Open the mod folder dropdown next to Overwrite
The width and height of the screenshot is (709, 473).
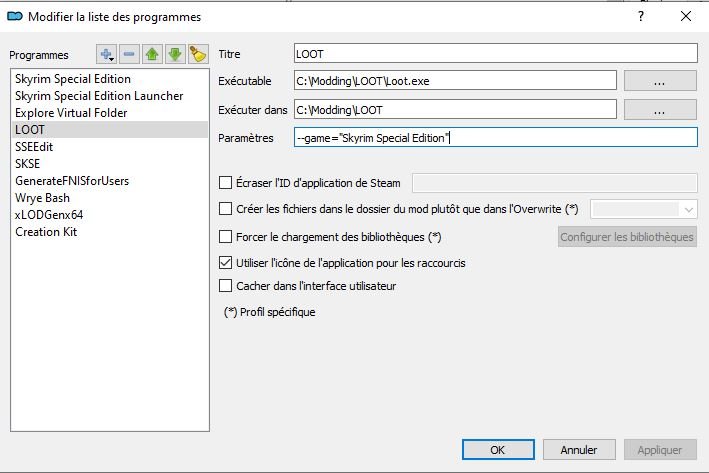click(x=644, y=209)
